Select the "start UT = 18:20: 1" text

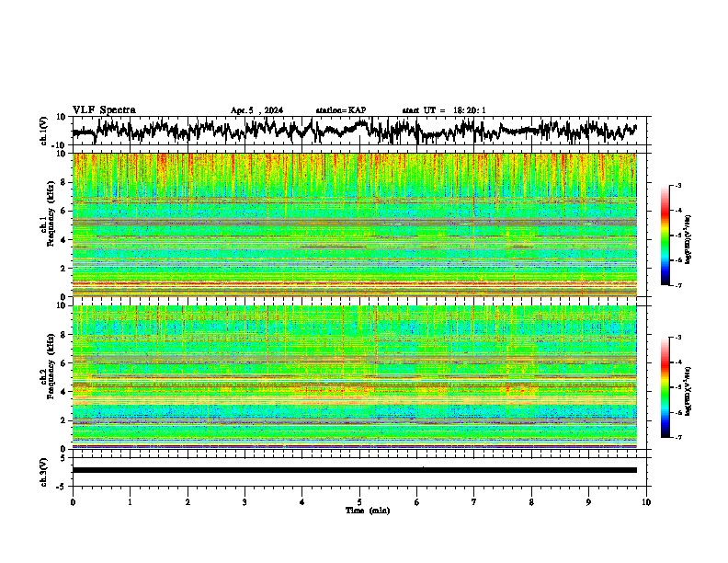(x=444, y=110)
